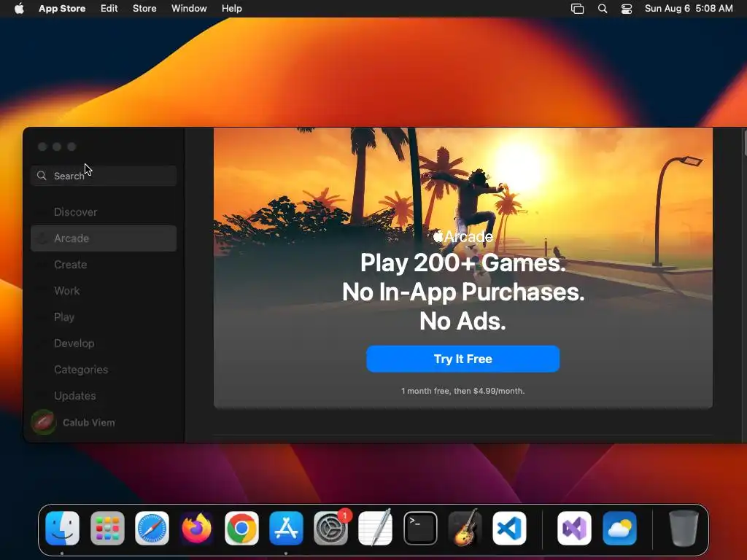Open the Develop section
The image size is (747, 560).
point(104,343)
